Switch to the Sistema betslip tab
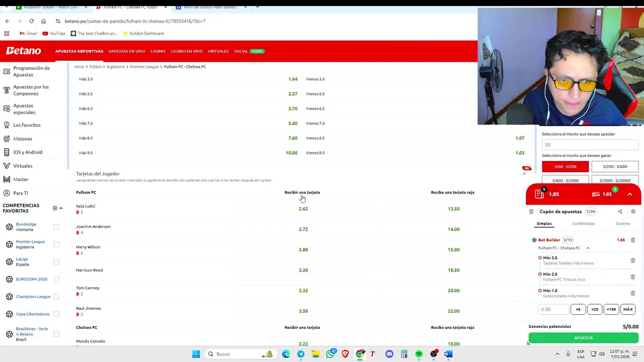Image resolution: width=644 pixels, height=362 pixels. [x=622, y=224]
